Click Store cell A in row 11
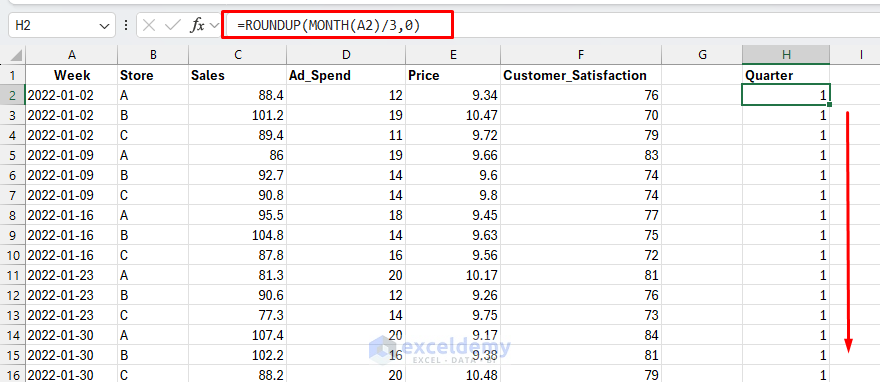Image resolution: width=880 pixels, height=382 pixels. point(153,275)
